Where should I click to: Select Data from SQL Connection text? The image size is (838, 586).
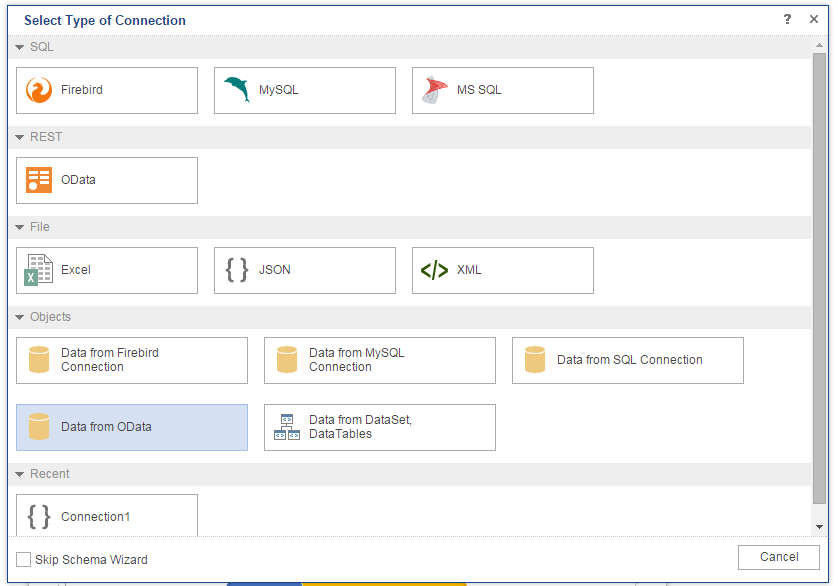[630, 360]
